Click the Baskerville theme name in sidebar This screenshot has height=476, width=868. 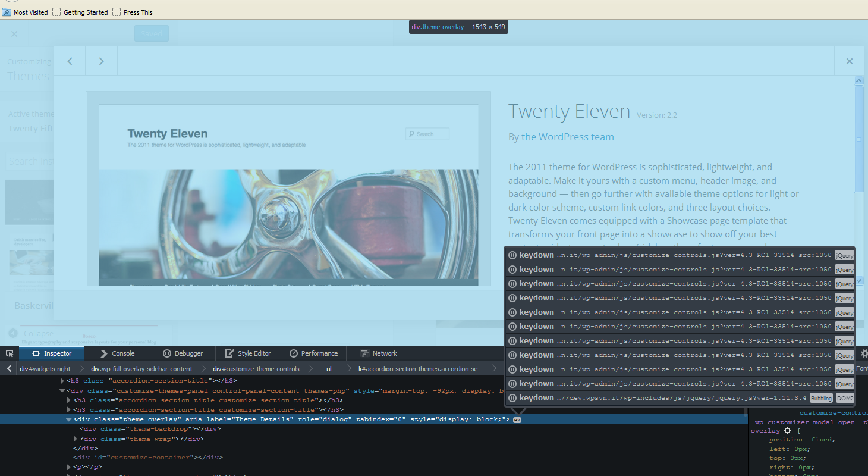click(x=34, y=306)
